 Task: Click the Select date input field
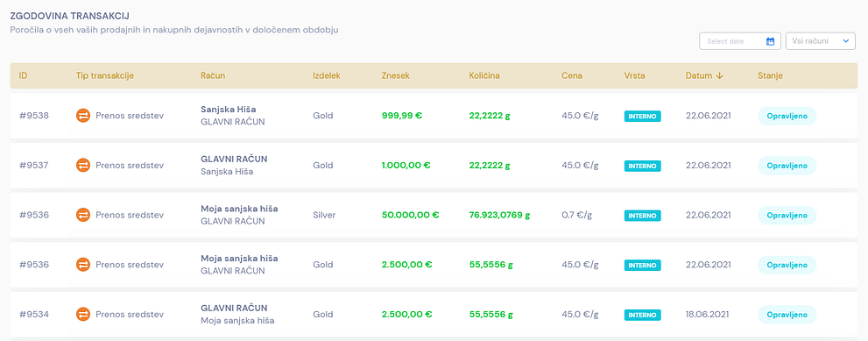pos(739,41)
